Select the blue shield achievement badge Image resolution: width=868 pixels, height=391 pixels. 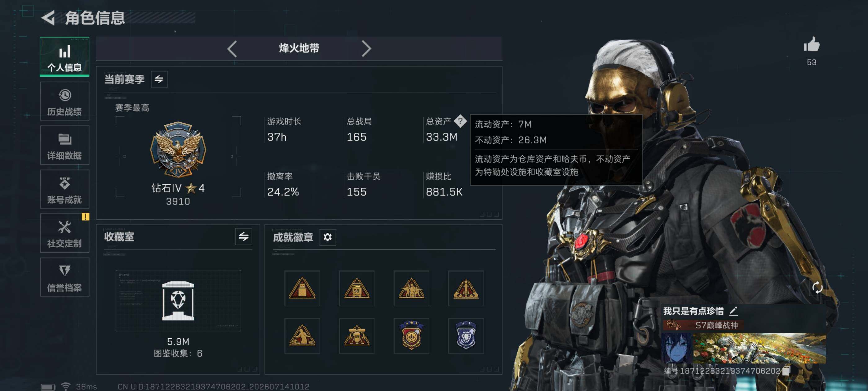point(466,335)
